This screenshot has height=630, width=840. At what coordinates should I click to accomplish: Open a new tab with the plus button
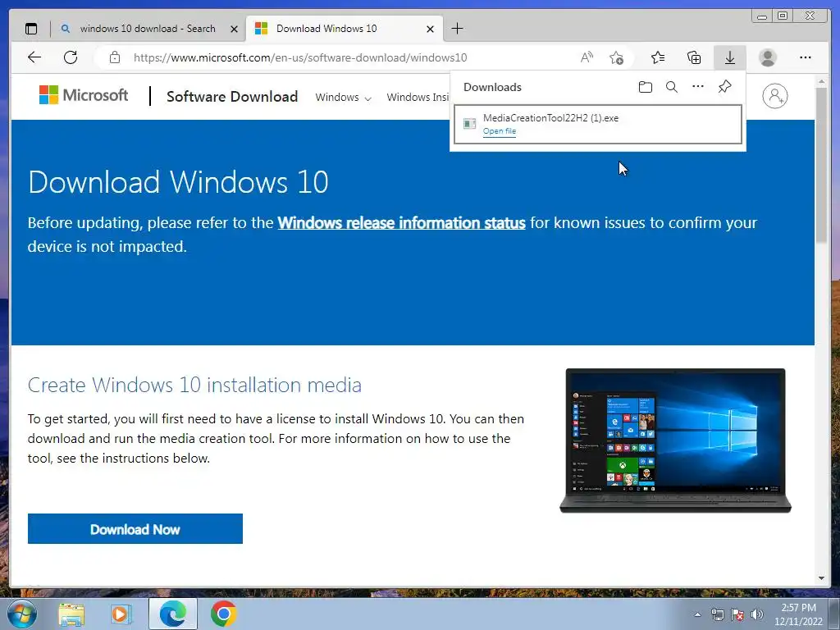click(457, 29)
